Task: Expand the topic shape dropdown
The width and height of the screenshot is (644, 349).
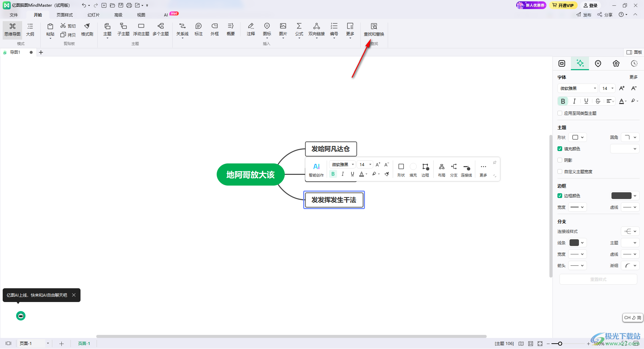Action: [x=578, y=137]
